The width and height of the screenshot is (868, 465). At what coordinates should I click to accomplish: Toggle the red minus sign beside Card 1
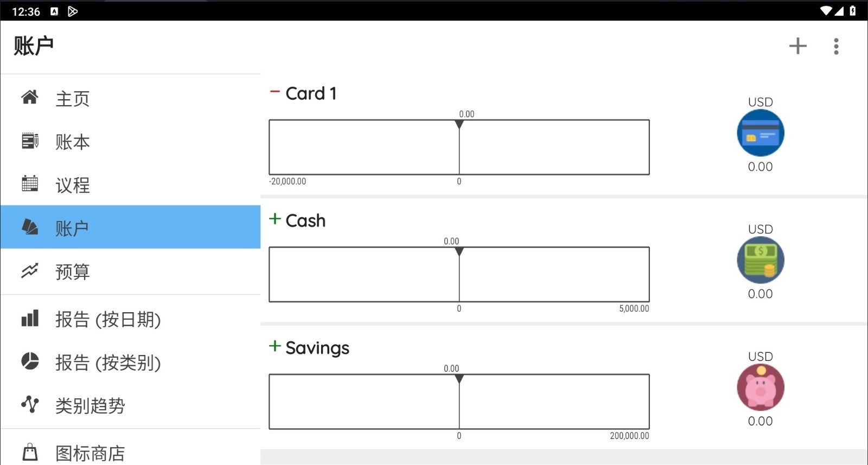275,92
